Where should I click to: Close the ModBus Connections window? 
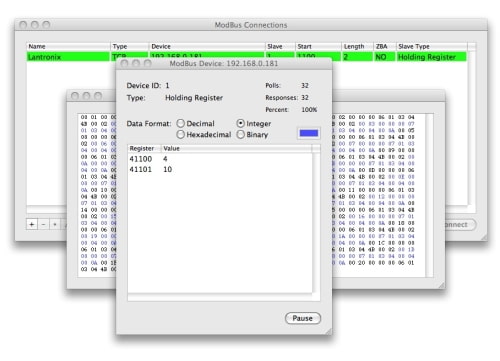tap(23, 25)
